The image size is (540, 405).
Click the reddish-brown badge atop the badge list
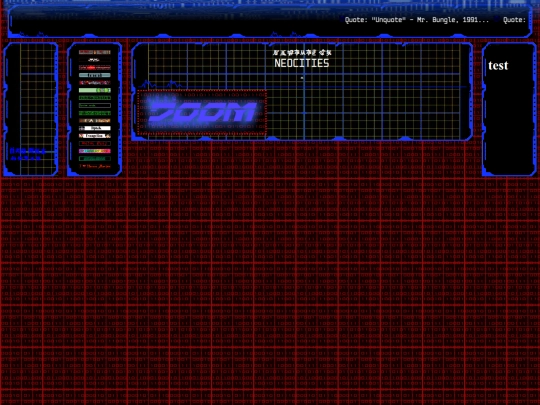tap(95, 52)
